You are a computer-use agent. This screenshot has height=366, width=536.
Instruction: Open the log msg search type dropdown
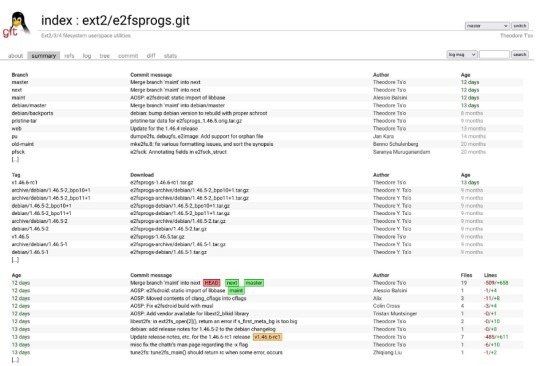tap(462, 54)
